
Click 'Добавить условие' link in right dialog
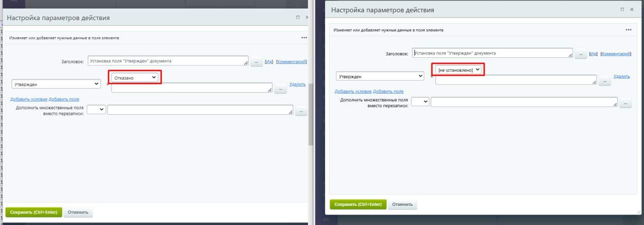[x=353, y=91]
